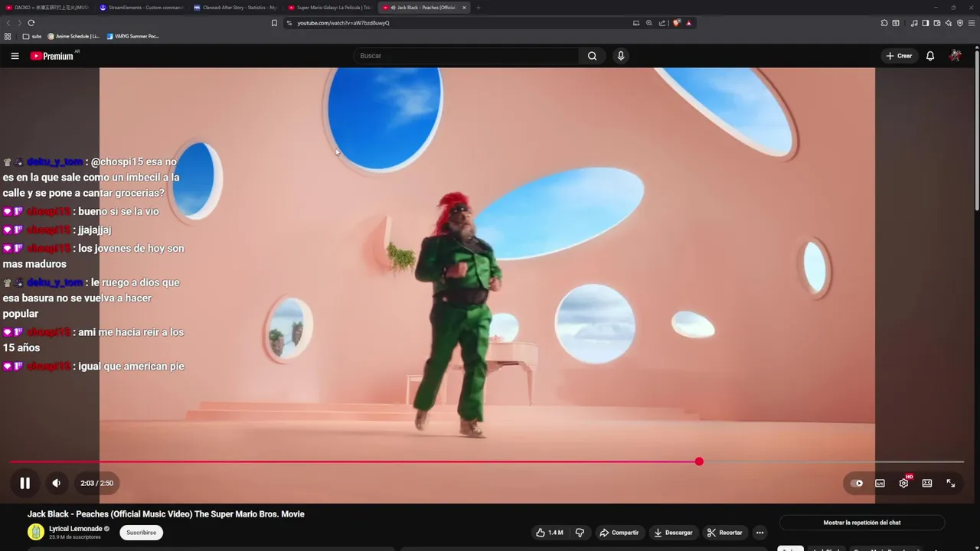Toggle subtitles on the player

click(x=880, y=483)
